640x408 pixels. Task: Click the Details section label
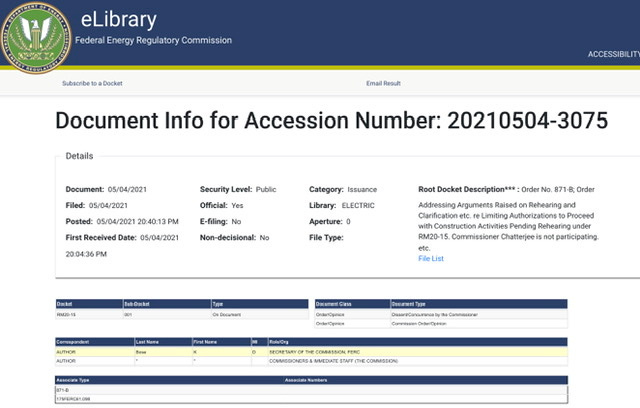click(79, 156)
